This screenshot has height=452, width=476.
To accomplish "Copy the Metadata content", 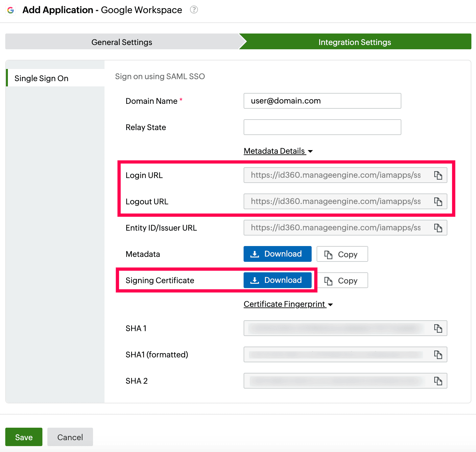I will (x=342, y=254).
